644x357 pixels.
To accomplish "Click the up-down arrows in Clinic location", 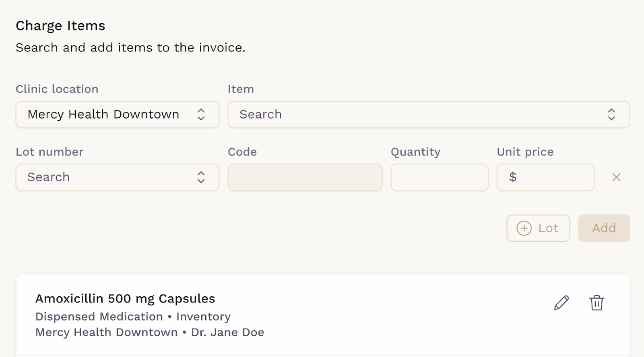I will (201, 115).
